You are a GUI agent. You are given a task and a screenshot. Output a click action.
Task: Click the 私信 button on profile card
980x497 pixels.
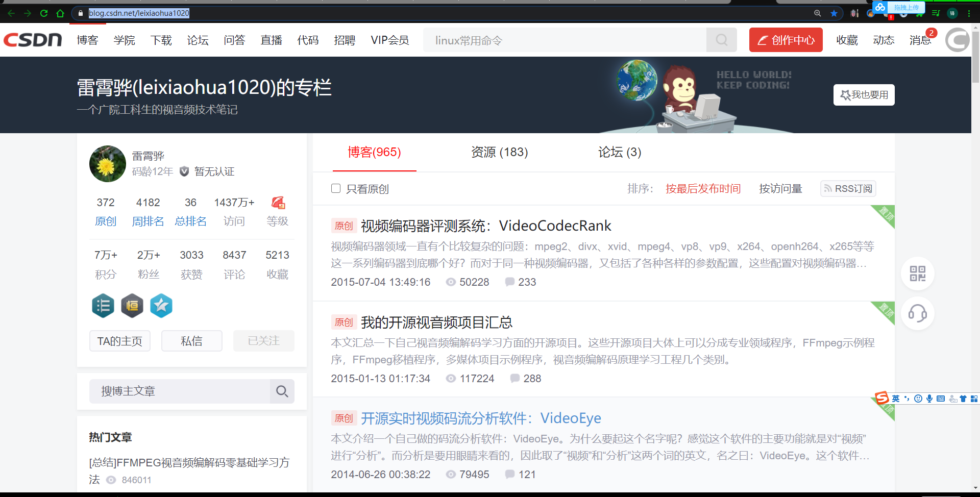(x=191, y=340)
